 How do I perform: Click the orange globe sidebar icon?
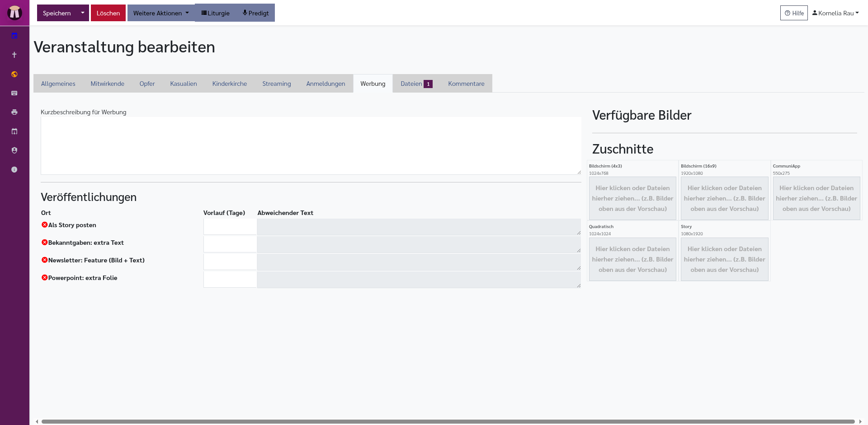pos(14,74)
